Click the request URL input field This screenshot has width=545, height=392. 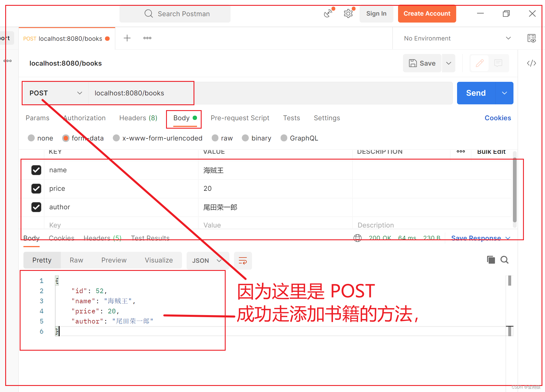coord(270,93)
